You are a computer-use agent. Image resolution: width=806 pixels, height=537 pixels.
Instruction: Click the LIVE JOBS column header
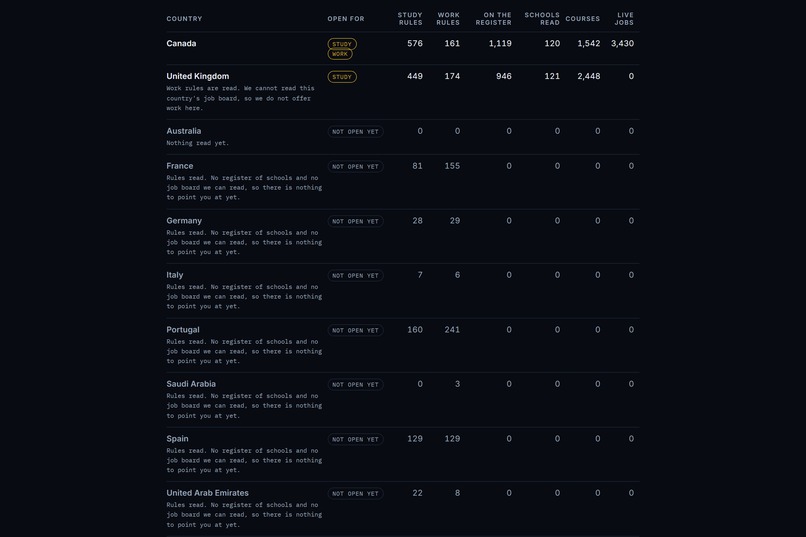(624, 18)
